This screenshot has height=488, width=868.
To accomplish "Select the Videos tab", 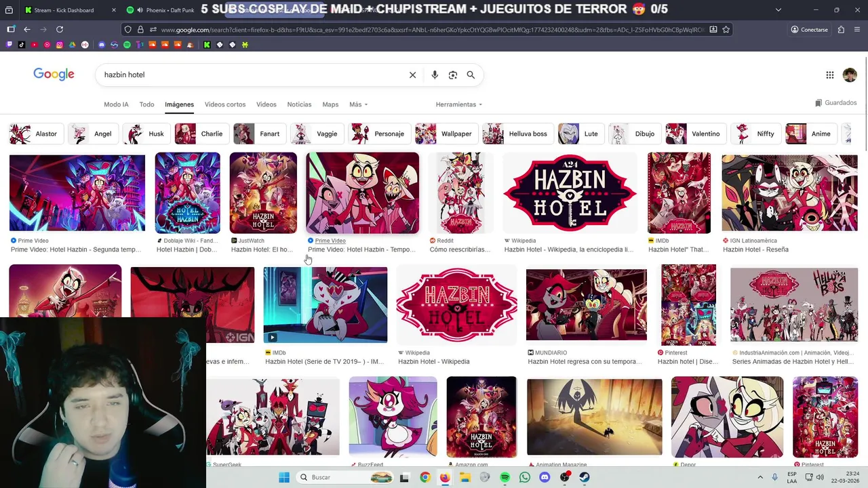I will tap(266, 104).
